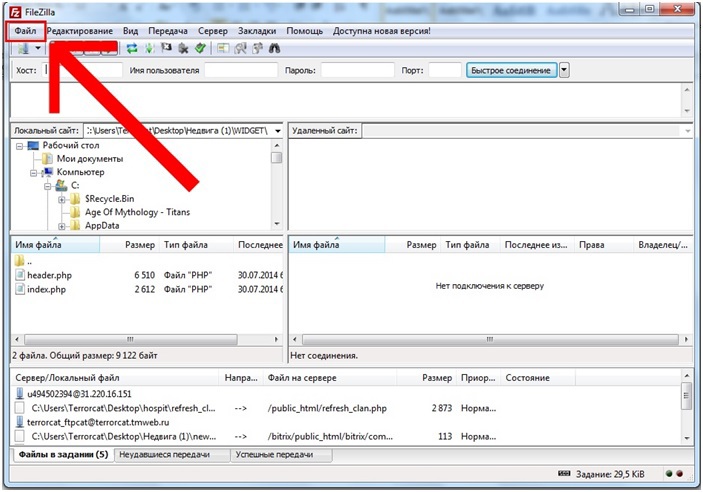Click the Мои документы folder icon
The width and height of the screenshot is (703, 492).
[x=47, y=159]
